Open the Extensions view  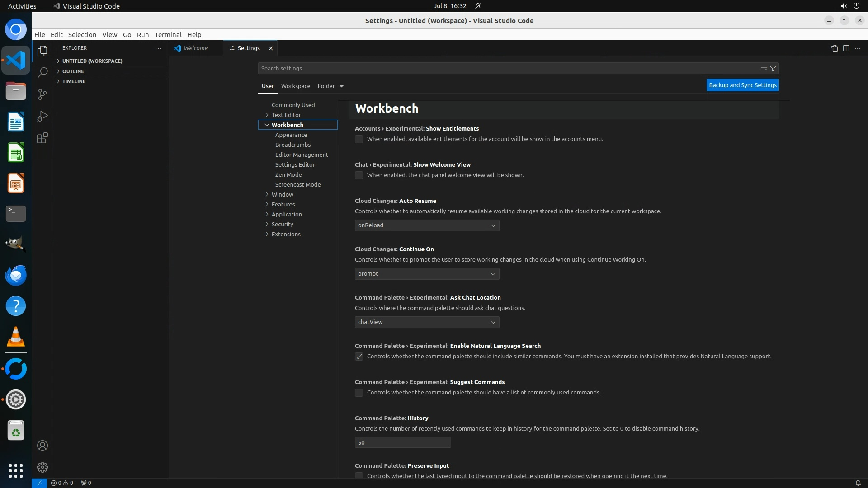[42, 138]
